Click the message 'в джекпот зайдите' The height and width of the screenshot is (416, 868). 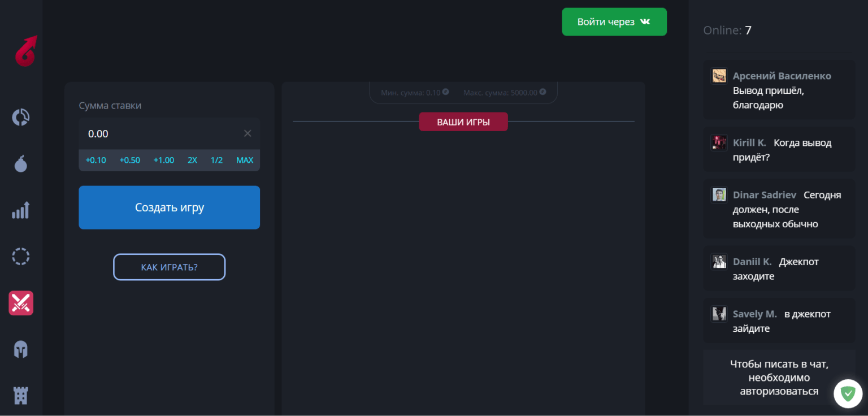782,321
